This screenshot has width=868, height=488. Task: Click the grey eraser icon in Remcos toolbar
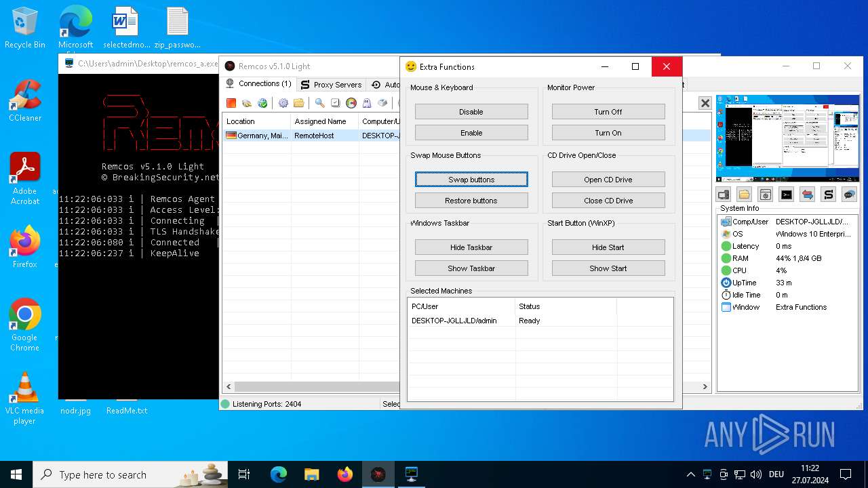click(382, 103)
